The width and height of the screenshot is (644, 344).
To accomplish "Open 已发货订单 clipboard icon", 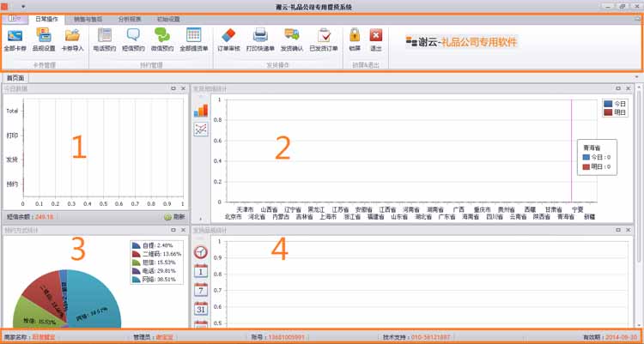I will click(324, 40).
